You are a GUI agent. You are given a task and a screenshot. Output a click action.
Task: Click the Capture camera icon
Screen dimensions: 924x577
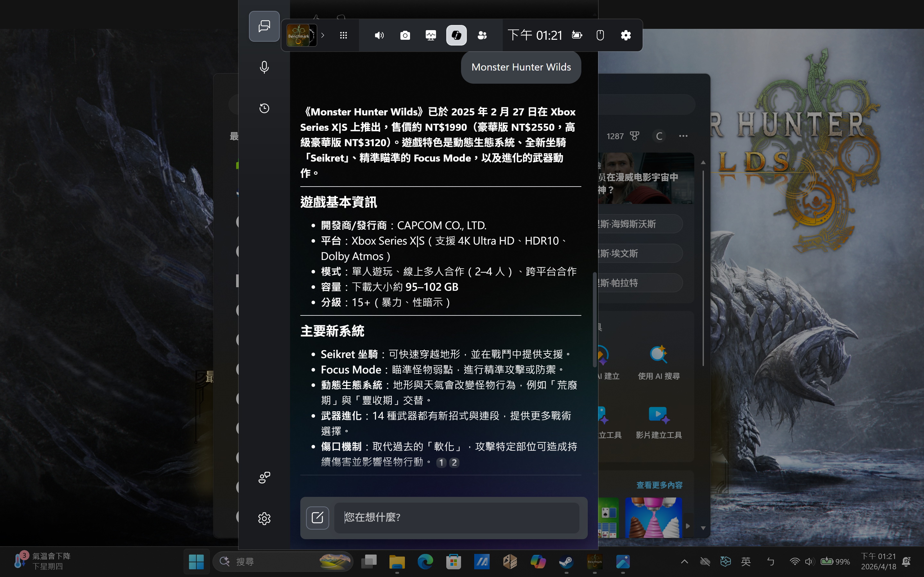pyautogui.click(x=405, y=36)
